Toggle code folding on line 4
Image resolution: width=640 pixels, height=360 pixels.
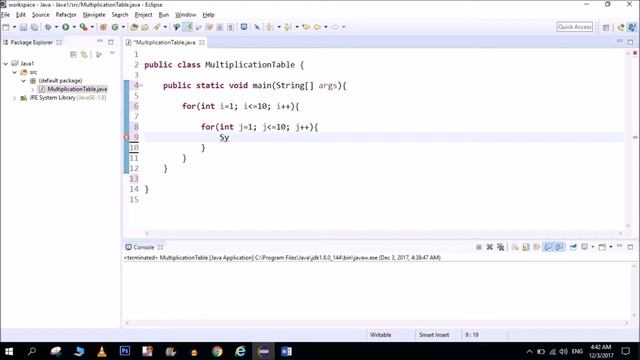point(141,85)
